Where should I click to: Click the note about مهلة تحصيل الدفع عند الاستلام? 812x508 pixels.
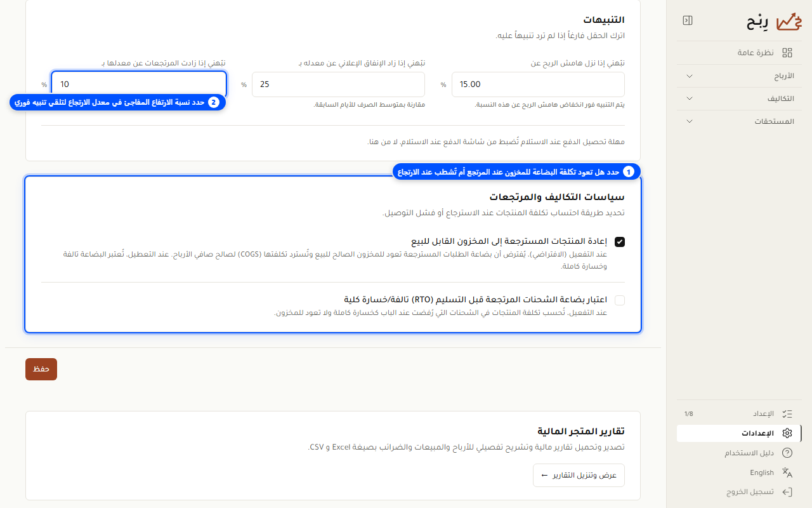[496, 141]
